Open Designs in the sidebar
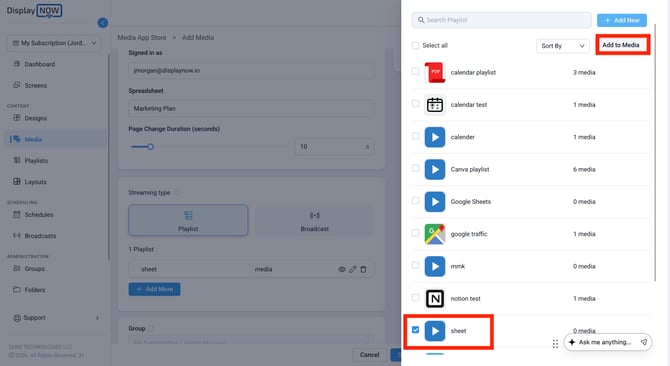This screenshot has width=670, height=366. (x=35, y=118)
